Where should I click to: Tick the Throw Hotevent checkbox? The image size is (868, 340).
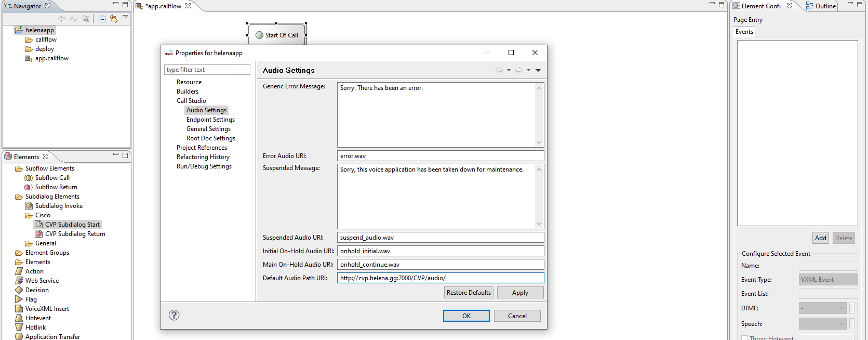[745, 338]
